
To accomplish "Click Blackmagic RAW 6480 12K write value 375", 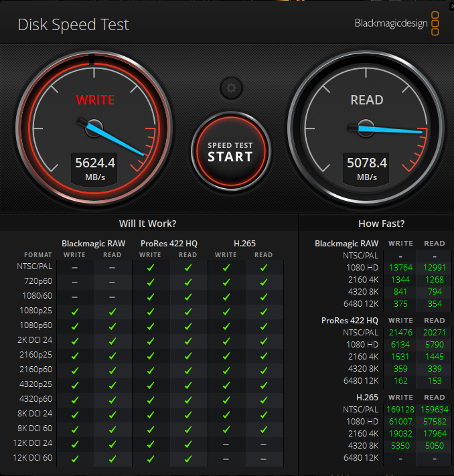I will [x=400, y=304].
